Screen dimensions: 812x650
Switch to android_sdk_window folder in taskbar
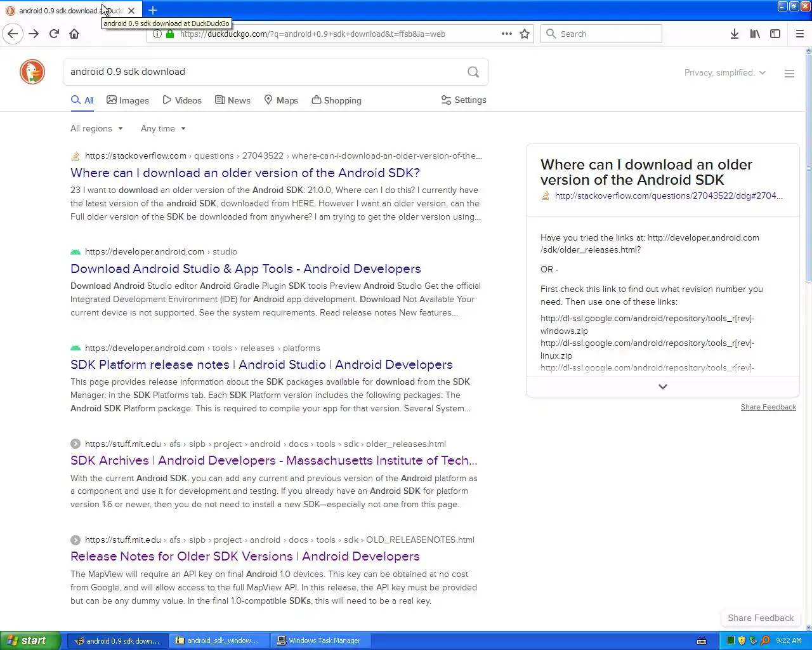click(219, 640)
